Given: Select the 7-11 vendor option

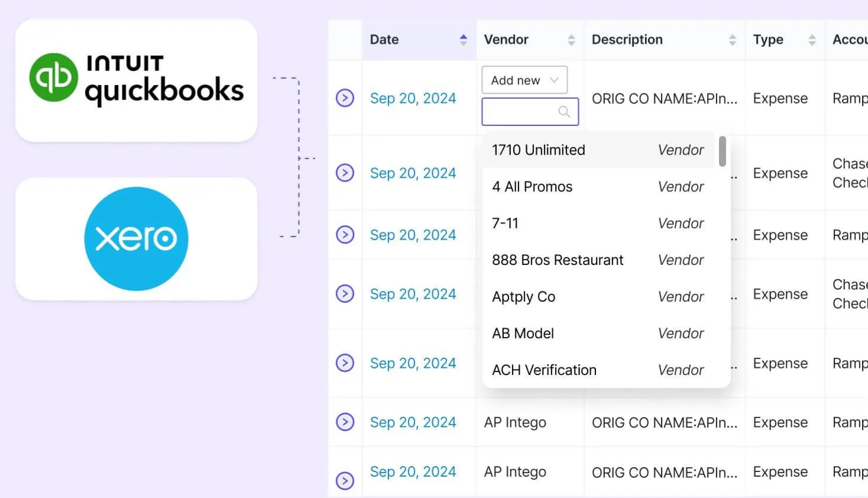Looking at the screenshot, I should click(x=598, y=223).
